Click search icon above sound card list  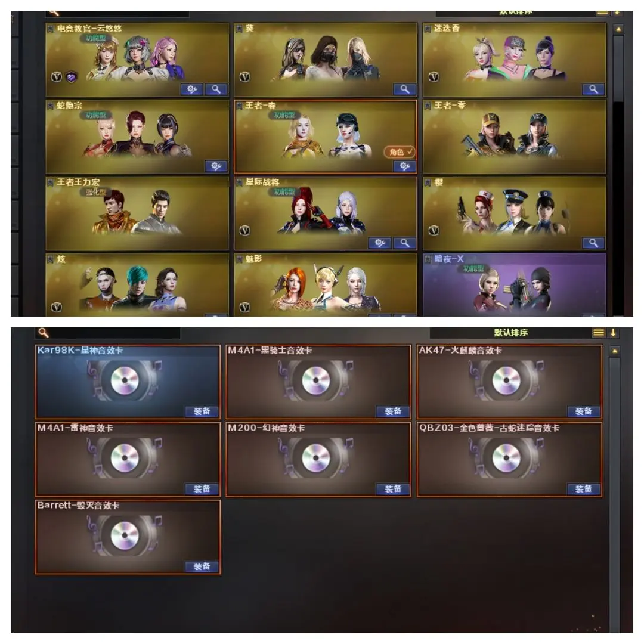point(44,333)
